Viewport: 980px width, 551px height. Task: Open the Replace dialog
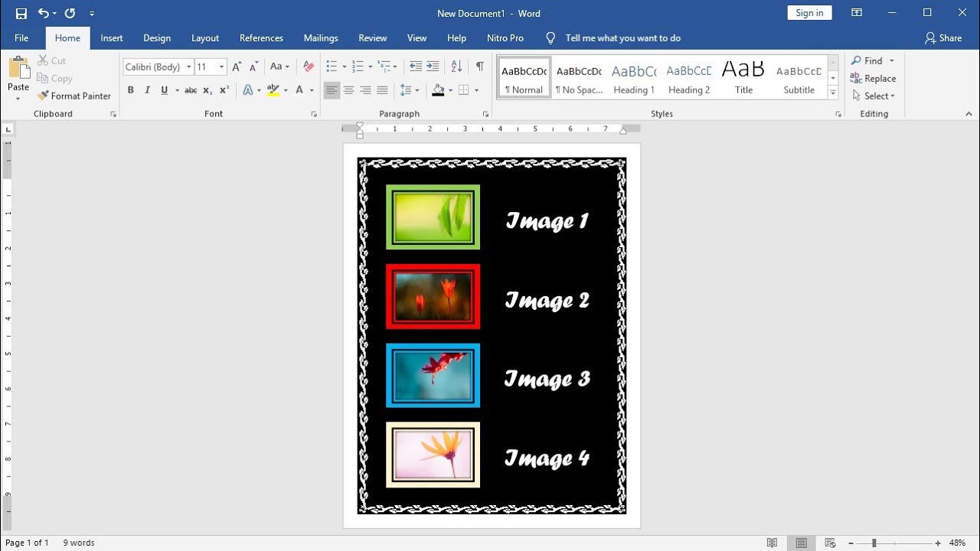(x=874, y=78)
